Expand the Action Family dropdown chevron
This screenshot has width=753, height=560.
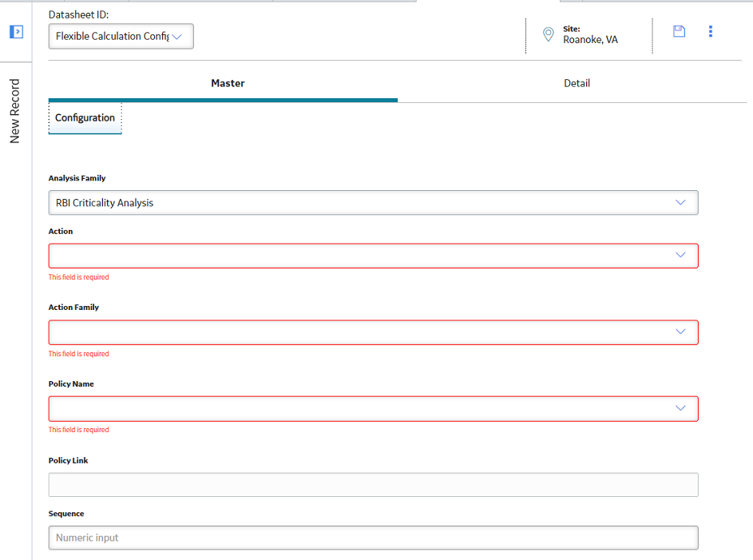tap(680, 332)
